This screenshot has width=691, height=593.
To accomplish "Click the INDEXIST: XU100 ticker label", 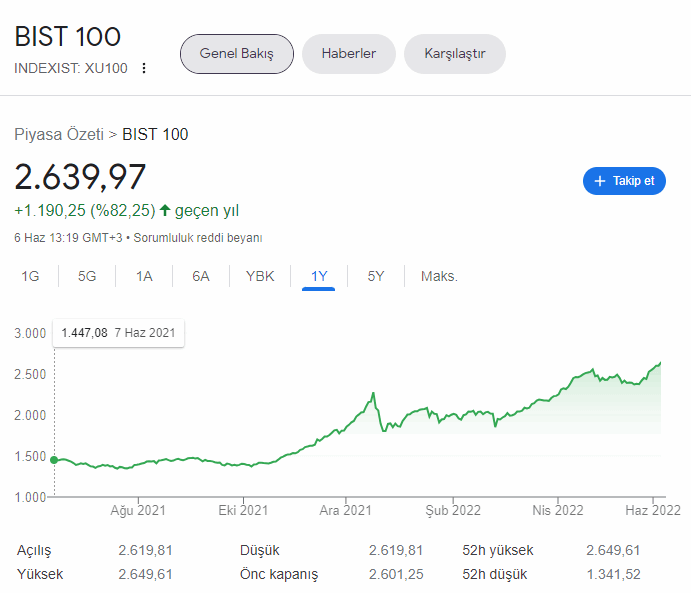I will tap(71, 68).
